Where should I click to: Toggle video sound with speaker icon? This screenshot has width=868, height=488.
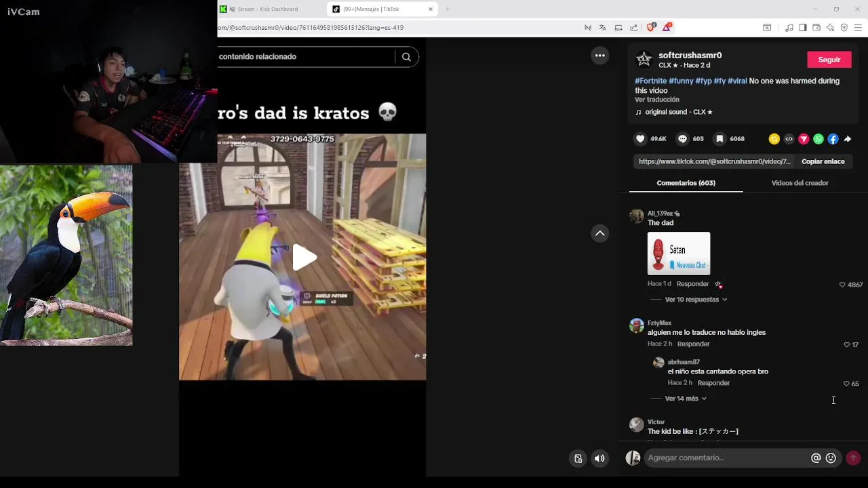(x=599, y=459)
